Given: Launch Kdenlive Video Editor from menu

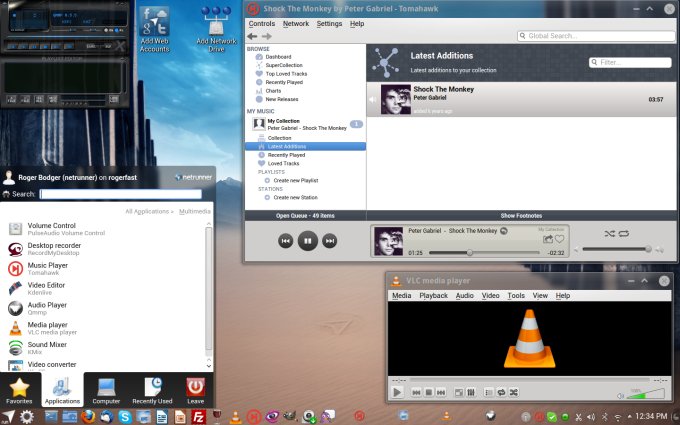Looking at the screenshot, I should [x=46, y=286].
